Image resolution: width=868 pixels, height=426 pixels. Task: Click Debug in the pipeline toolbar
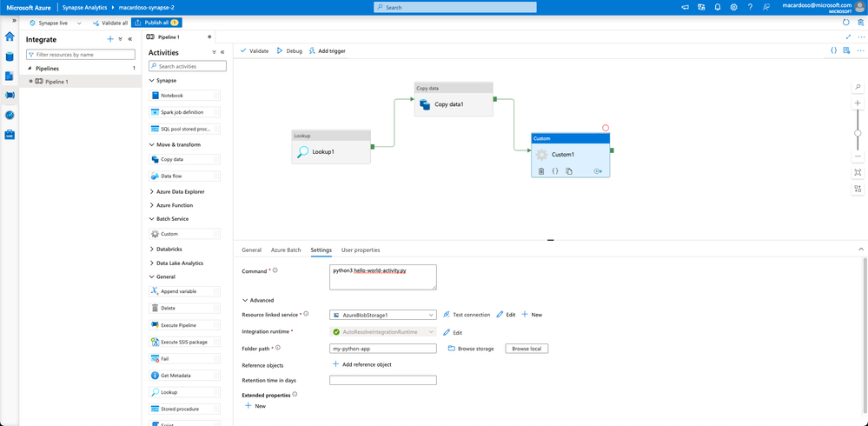click(289, 50)
